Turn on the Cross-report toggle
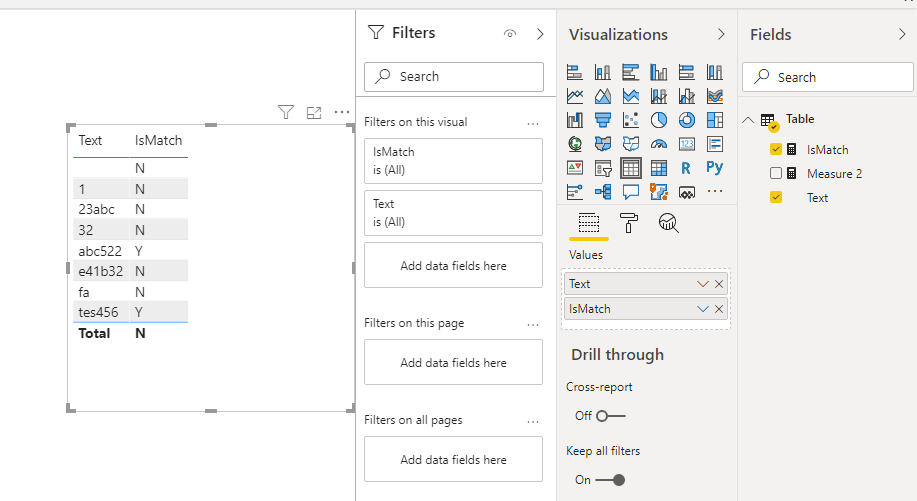The width and height of the screenshot is (917, 501). tap(611, 416)
